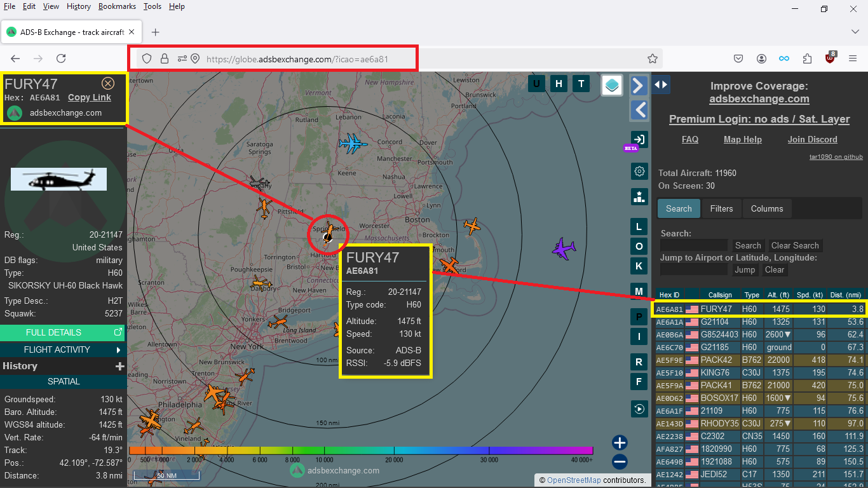This screenshot has width=868, height=488.
Task: Click the Jump button
Action: click(x=745, y=269)
